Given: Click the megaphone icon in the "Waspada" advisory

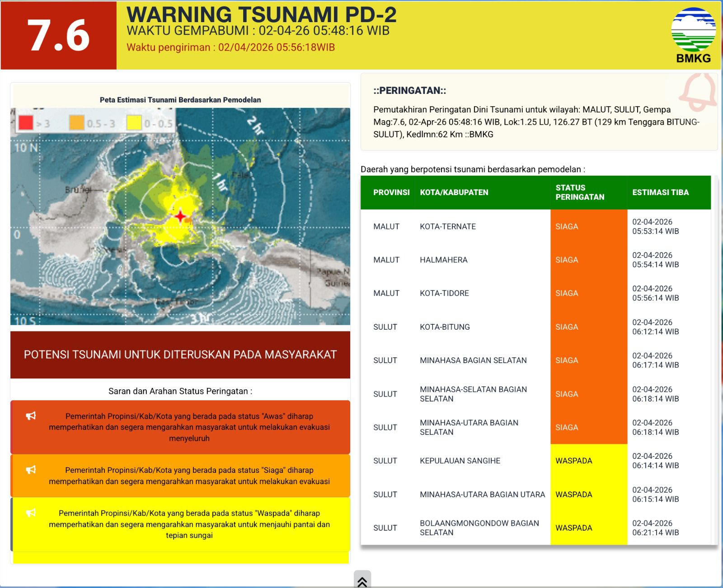Looking at the screenshot, I should point(31,513).
